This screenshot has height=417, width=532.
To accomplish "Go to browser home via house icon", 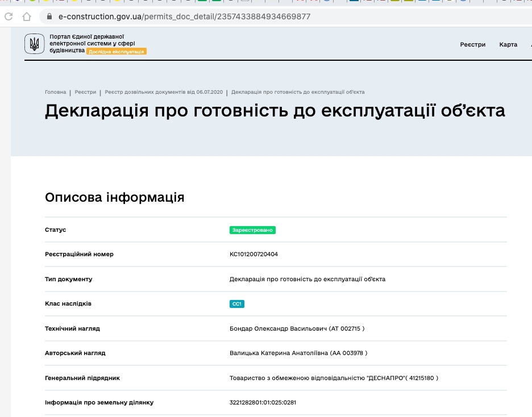I will tap(27, 16).
